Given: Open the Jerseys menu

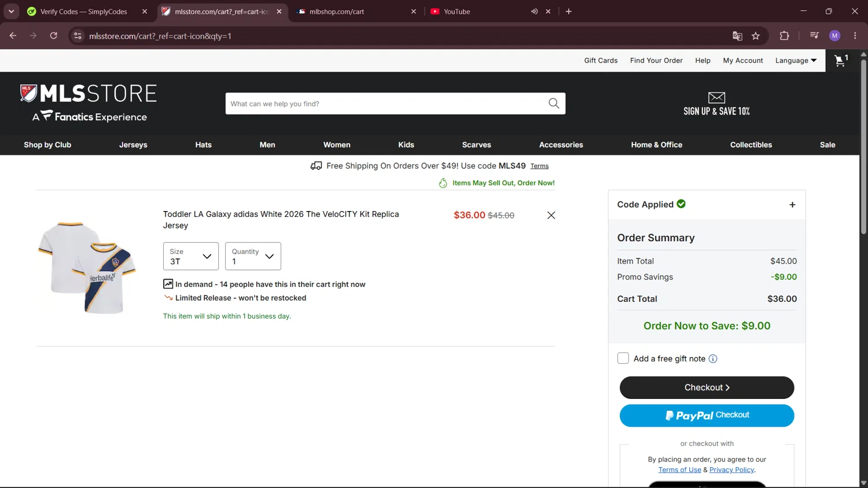Looking at the screenshot, I should pos(133,145).
